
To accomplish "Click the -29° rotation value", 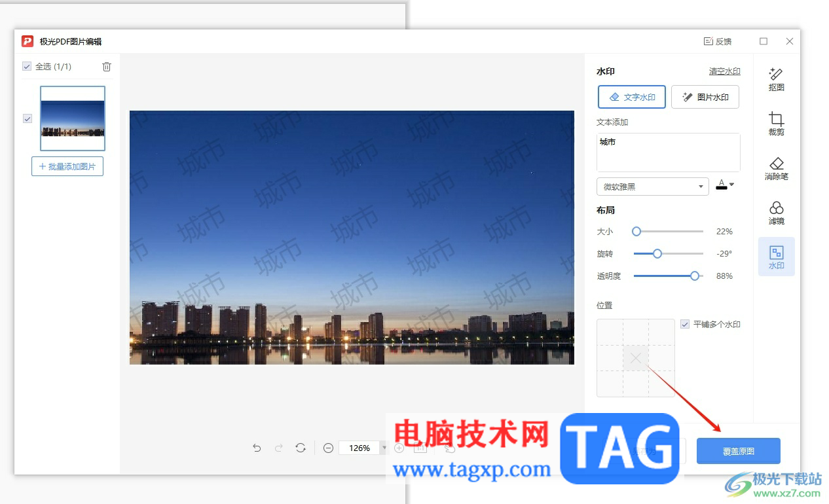I will (x=724, y=254).
